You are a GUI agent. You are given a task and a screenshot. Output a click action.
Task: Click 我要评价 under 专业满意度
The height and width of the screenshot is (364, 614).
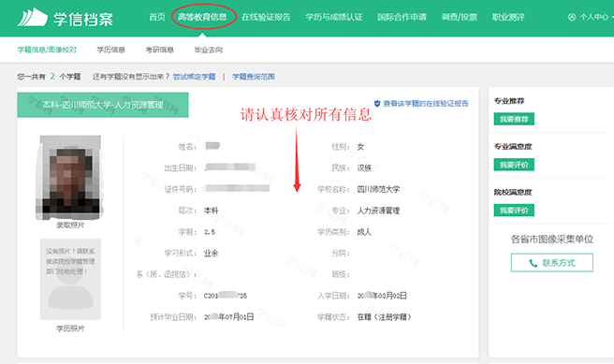(514, 165)
